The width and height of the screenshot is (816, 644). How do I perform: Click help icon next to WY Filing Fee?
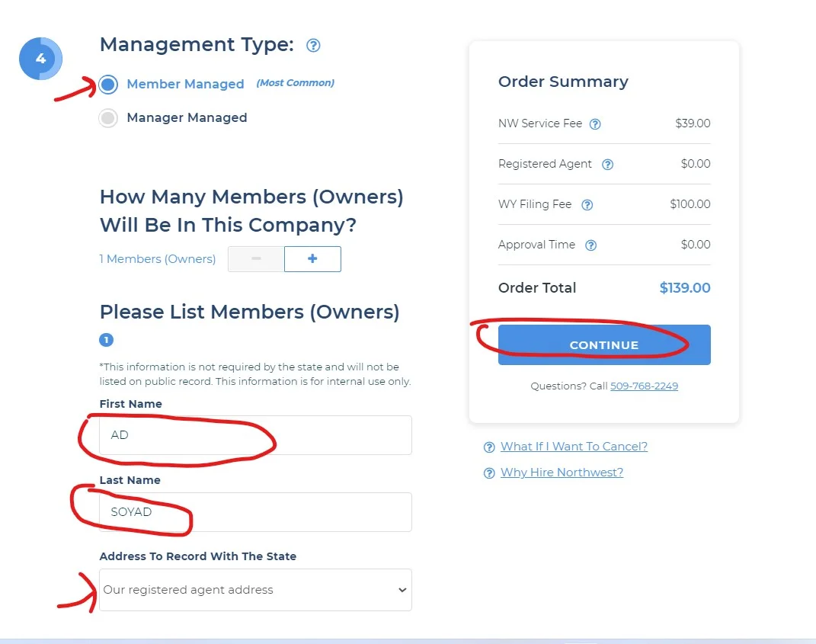587,205
